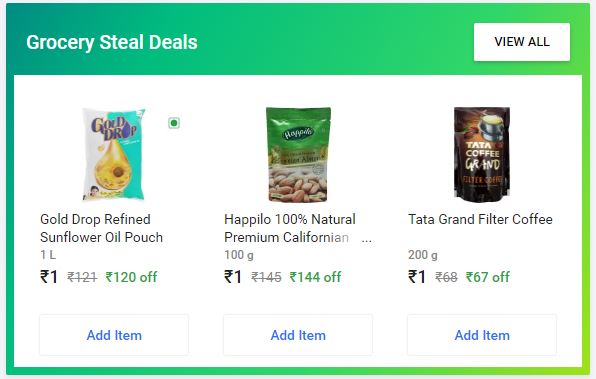This screenshot has height=379, width=596.
Task: Open Gold Drop oil pouch image
Action: [x=114, y=154]
